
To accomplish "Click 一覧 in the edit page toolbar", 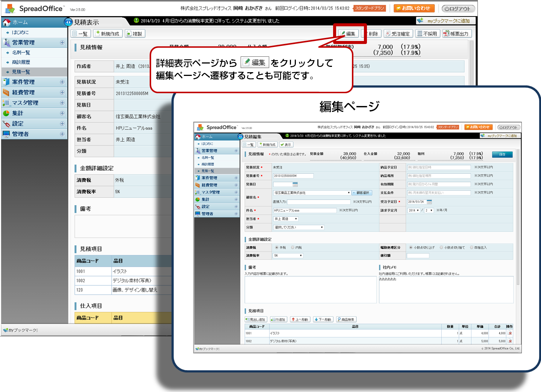I will [249, 145].
